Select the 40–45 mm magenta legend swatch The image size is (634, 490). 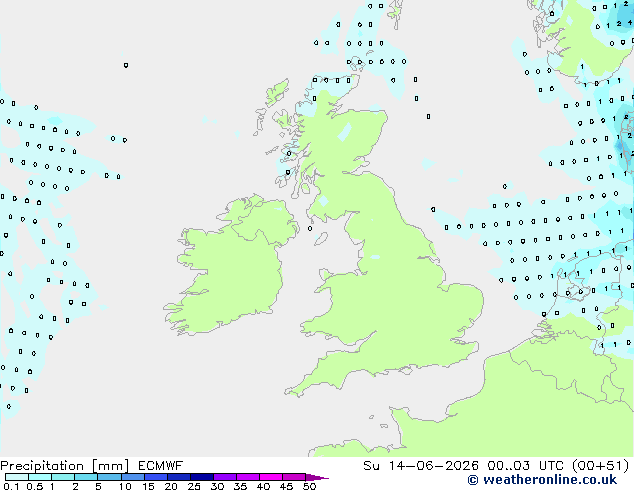[271, 477]
